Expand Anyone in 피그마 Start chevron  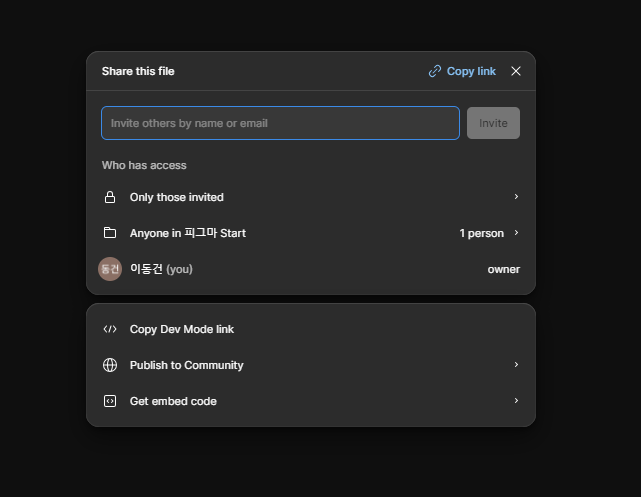pos(516,233)
